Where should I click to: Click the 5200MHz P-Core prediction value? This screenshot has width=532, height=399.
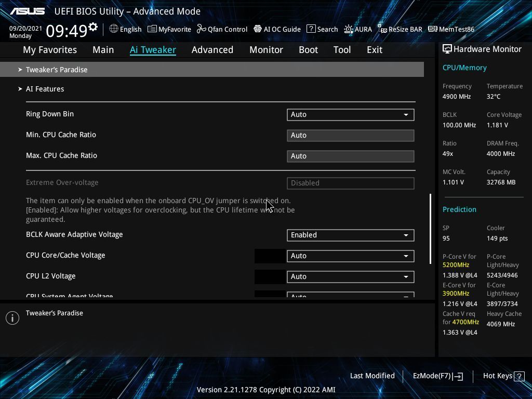[456, 265]
